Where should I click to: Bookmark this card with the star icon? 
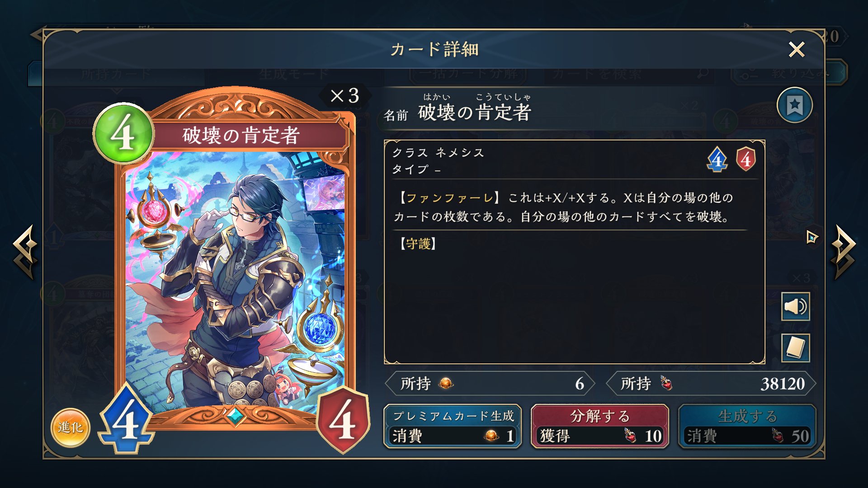coord(794,105)
